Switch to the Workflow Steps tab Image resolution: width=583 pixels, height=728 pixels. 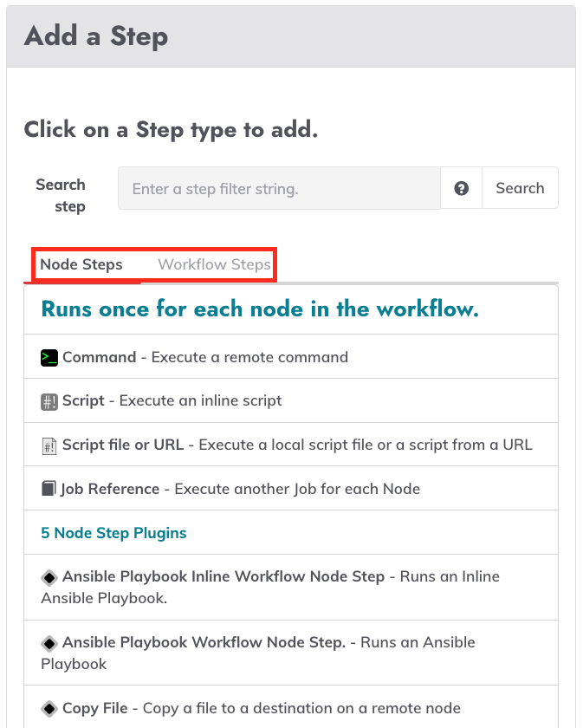214,264
